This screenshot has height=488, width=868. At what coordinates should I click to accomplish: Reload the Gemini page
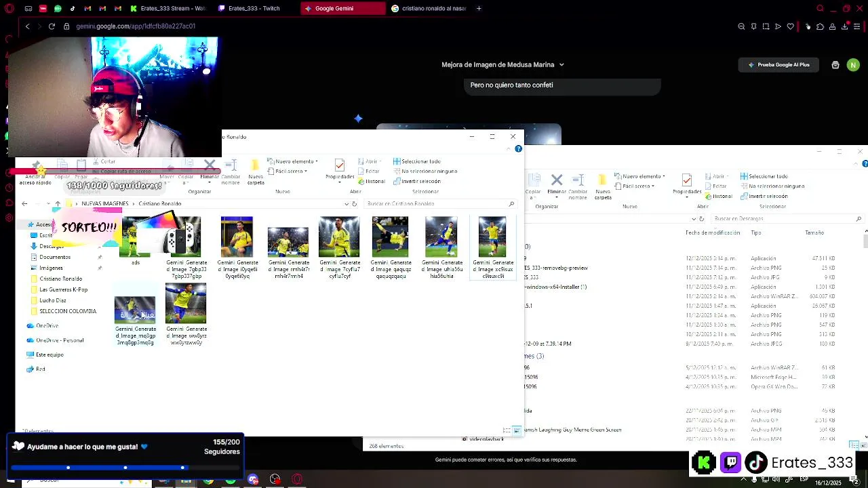click(x=52, y=26)
